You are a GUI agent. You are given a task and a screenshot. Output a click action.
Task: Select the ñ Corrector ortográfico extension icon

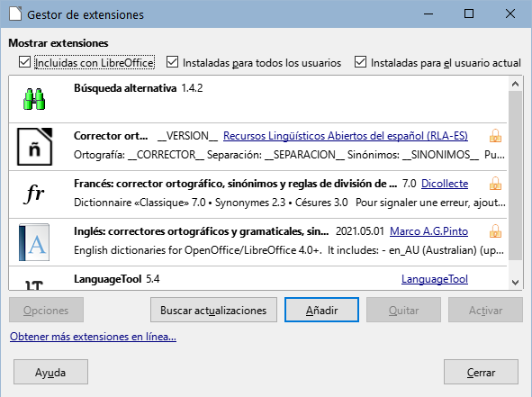point(34,147)
